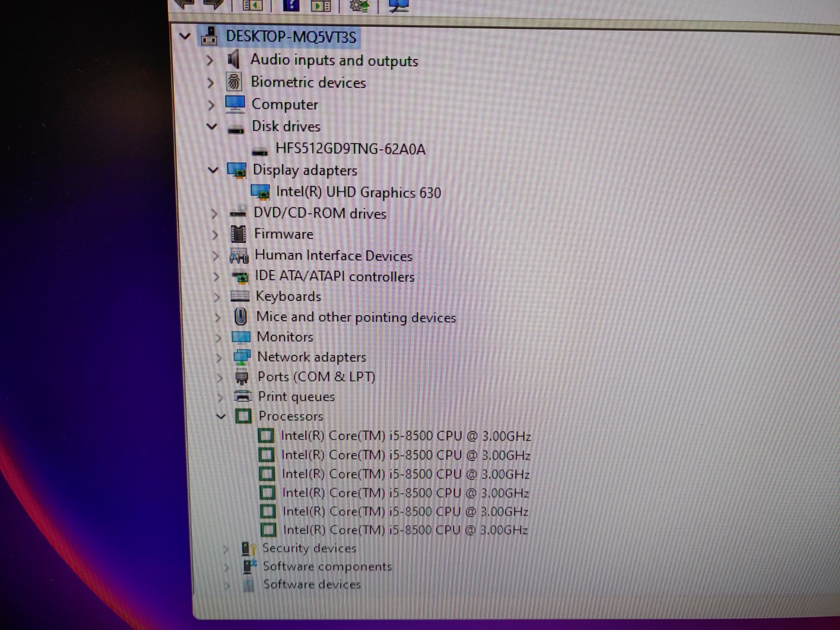The image size is (840, 630).
Task: Click the Security devices icon
Action: coord(249,548)
